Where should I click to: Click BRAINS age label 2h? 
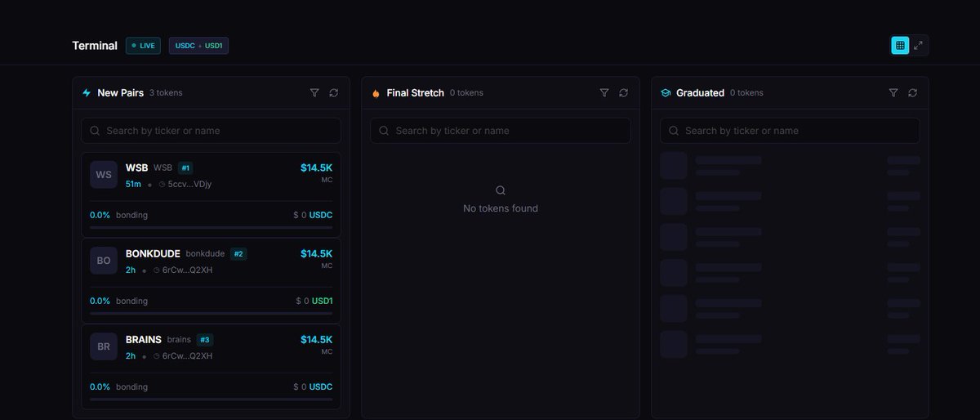(x=131, y=356)
